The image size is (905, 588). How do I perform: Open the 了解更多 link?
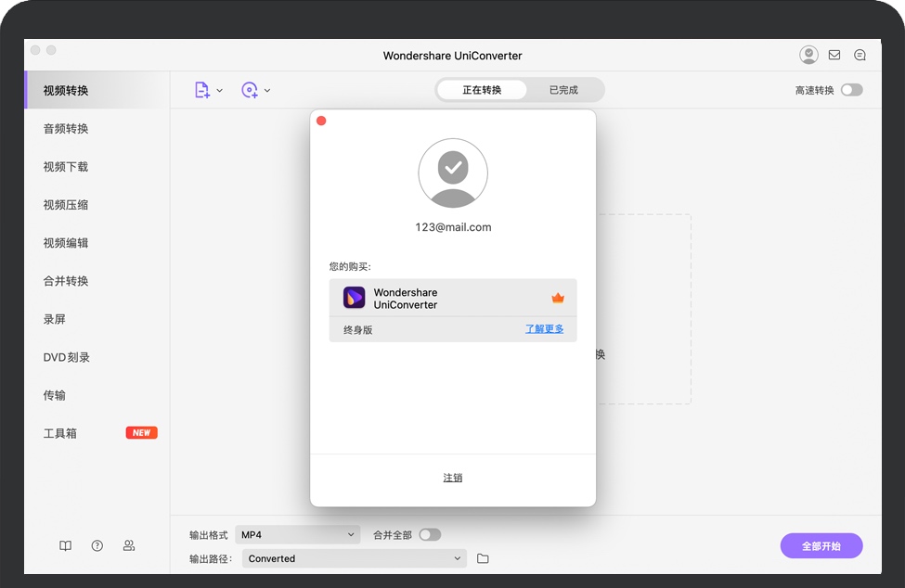coord(544,328)
